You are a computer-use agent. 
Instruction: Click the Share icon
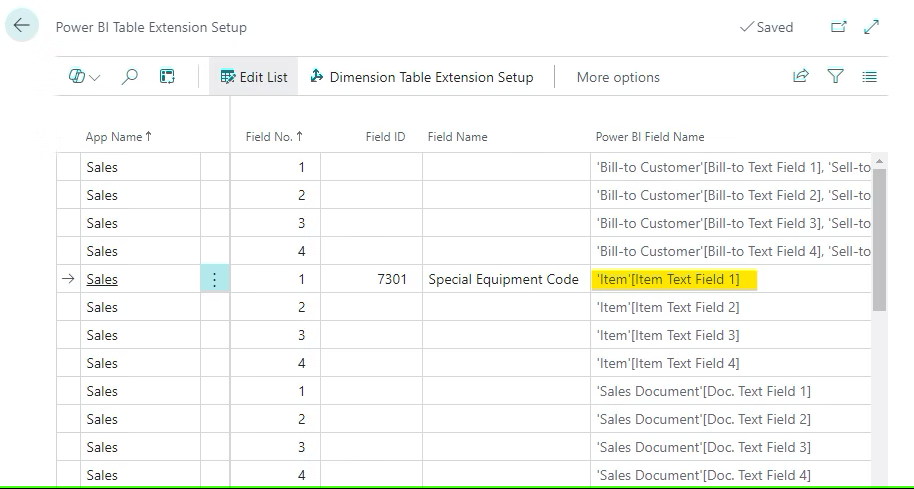pos(801,76)
